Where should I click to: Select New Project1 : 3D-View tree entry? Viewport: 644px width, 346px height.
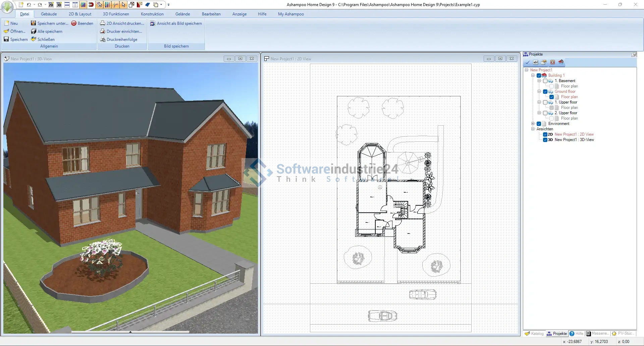[x=574, y=140]
